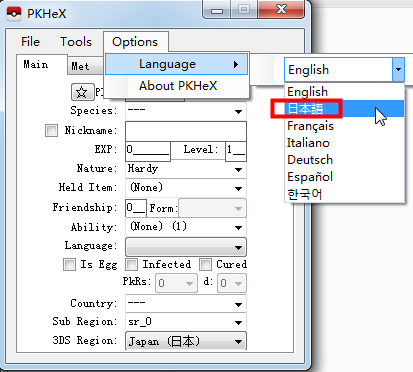Click the Options menu
Viewport: 413px width, 372px height.
[x=135, y=42]
